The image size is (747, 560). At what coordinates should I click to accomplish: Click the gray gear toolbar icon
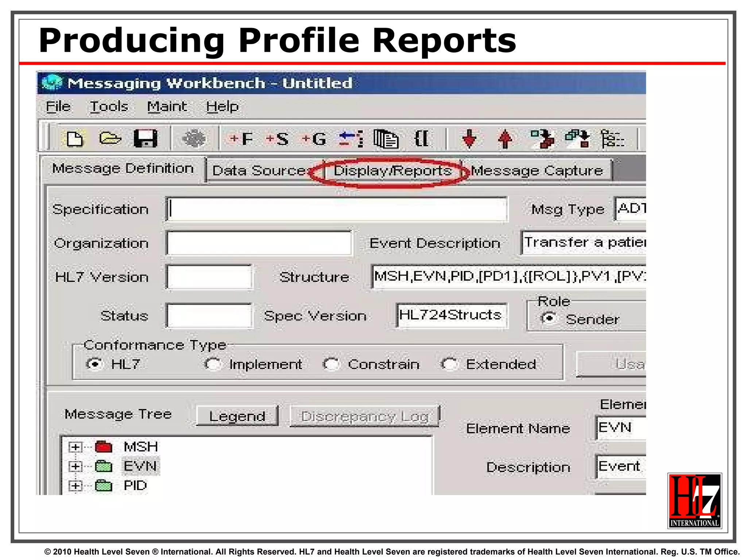coord(194,139)
